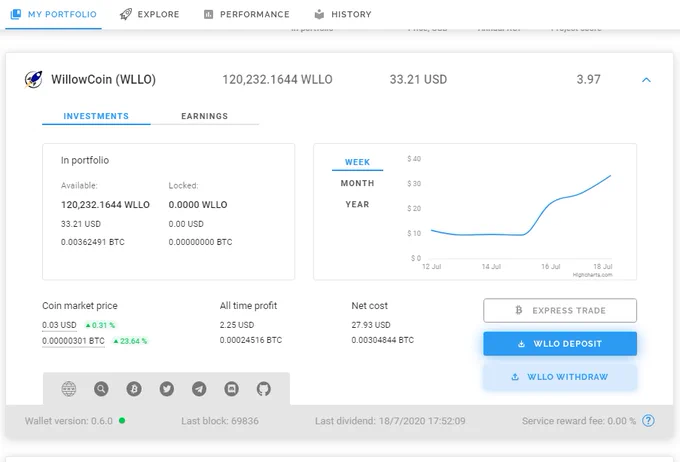Screen dimensions: 680x462
Task: Click the WillowCoin (WLLO) title
Action: click(x=103, y=79)
